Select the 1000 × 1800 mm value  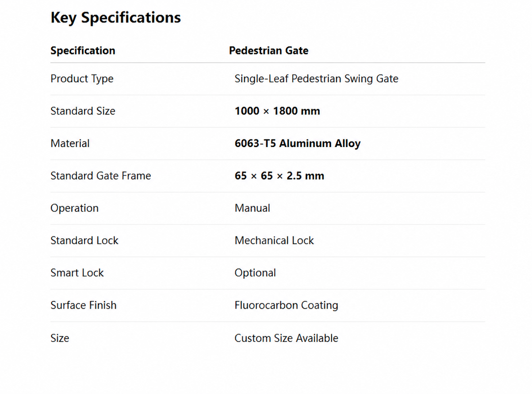point(277,111)
